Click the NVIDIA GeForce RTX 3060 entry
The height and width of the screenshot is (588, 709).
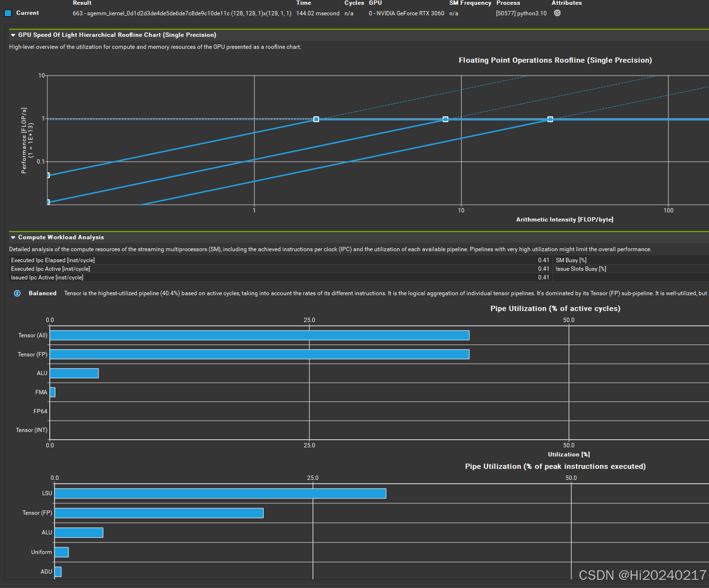tap(406, 13)
